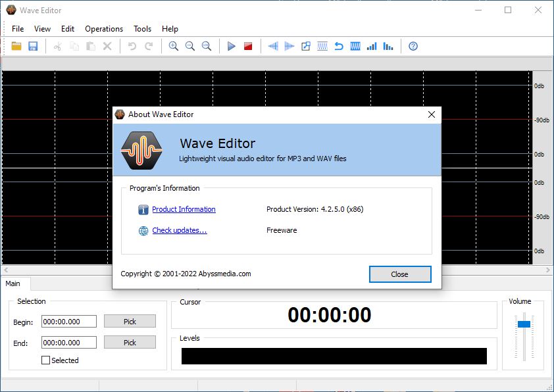Click the descending bars toolbar icon
Viewport: 554px width, 392px height.
click(x=388, y=46)
